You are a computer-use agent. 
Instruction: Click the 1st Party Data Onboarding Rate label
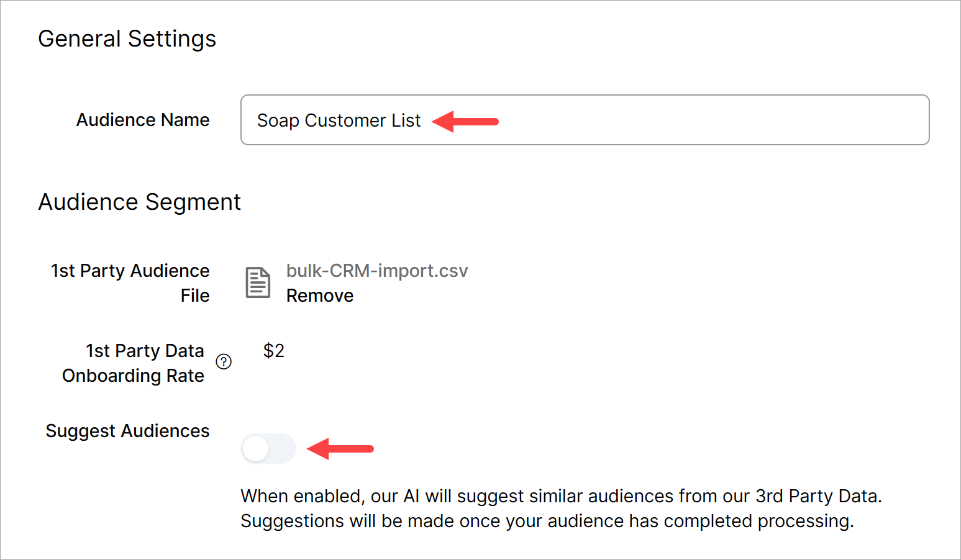[x=134, y=363]
